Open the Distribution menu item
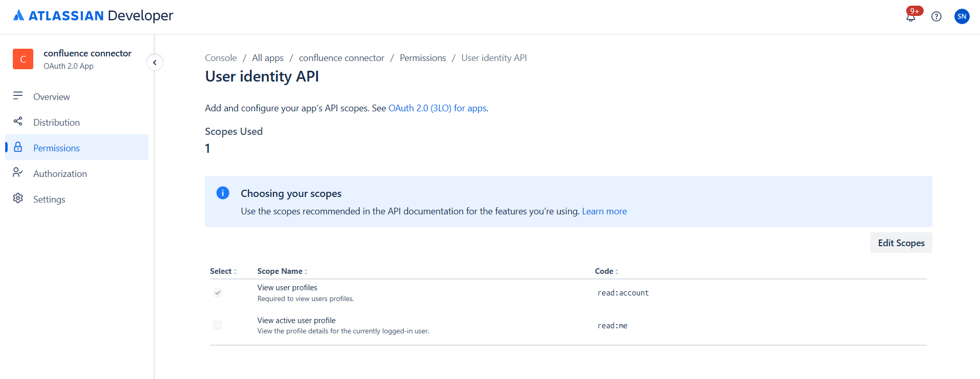The image size is (980, 379). point(77,122)
